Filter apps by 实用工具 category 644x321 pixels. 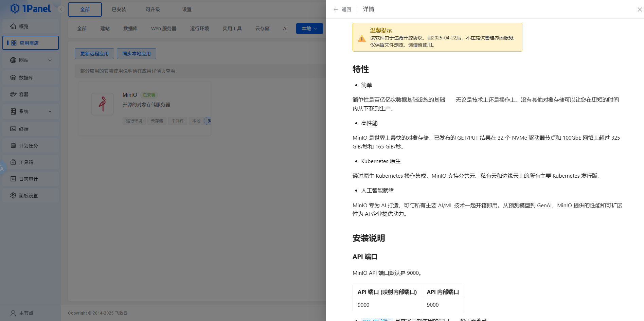pos(232,29)
